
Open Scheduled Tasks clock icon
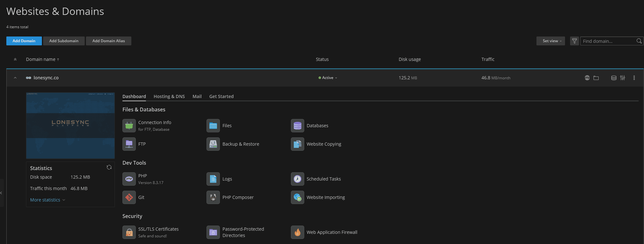[297, 179]
